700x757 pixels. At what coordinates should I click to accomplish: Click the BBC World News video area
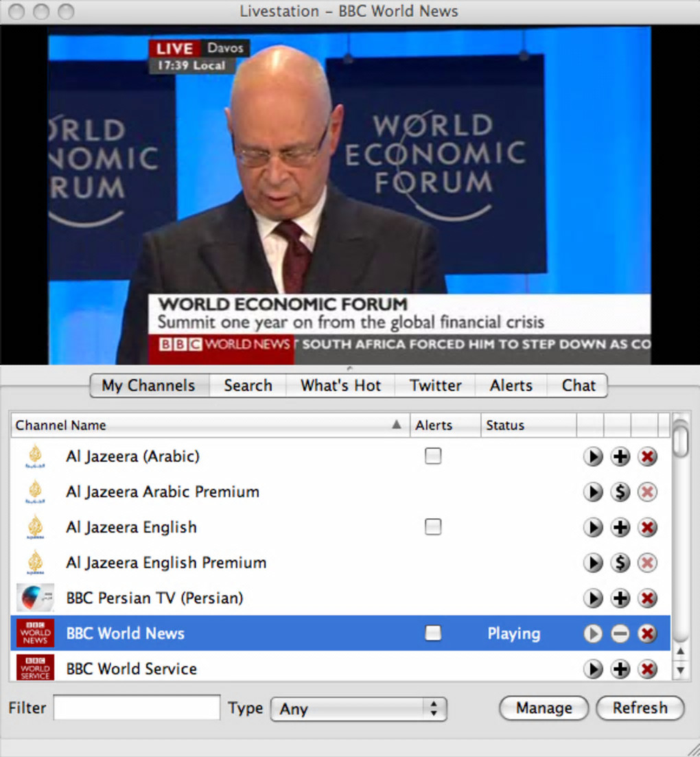point(349,195)
